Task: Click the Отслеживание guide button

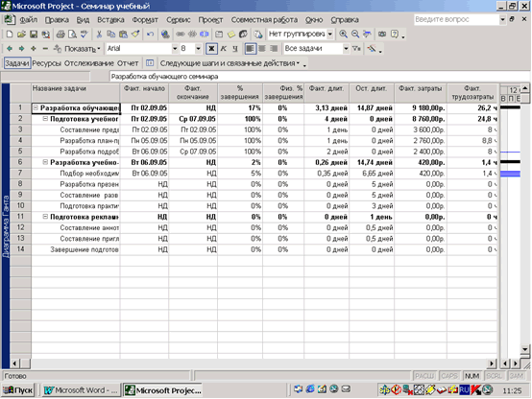Action: pos(89,63)
